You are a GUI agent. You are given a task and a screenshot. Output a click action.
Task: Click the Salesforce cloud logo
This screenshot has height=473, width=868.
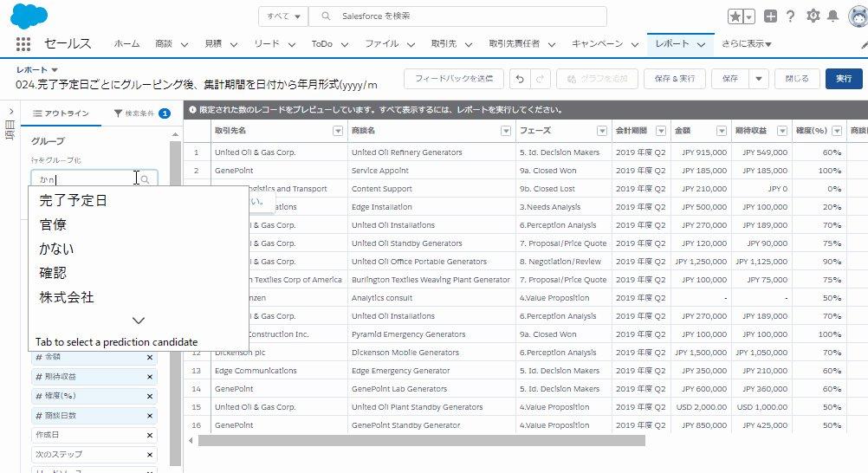click(x=29, y=16)
